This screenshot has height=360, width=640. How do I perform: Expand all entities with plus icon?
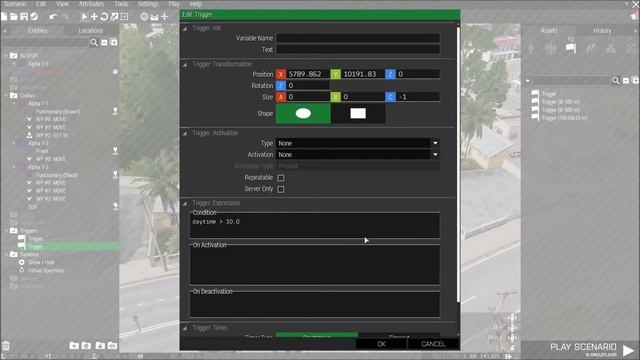114,42
